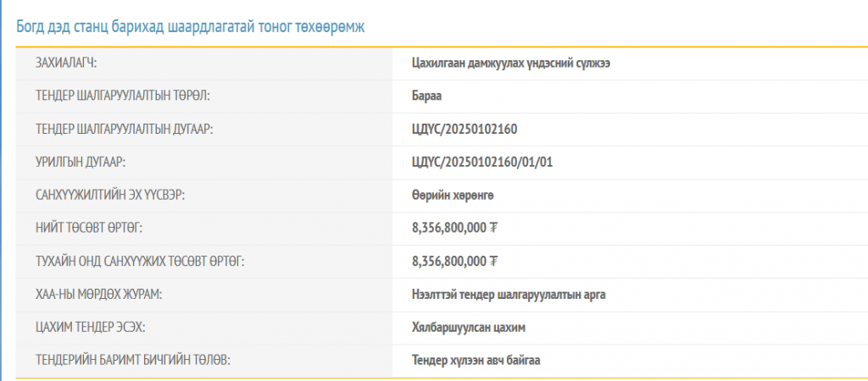Click the amount in НИЙТ ТӨСӨВТ ӨРТӨГ row
Viewport: 868px width, 381px height.
tap(453, 228)
